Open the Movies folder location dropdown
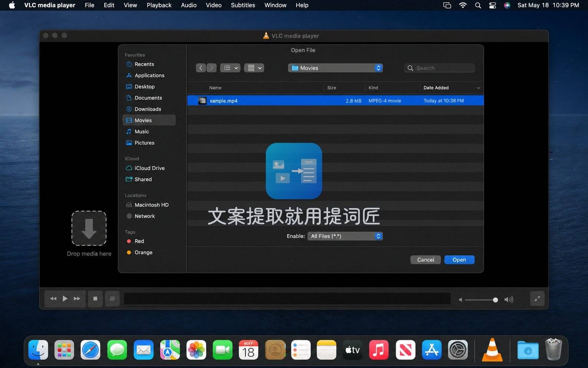 pyautogui.click(x=335, y=68)
